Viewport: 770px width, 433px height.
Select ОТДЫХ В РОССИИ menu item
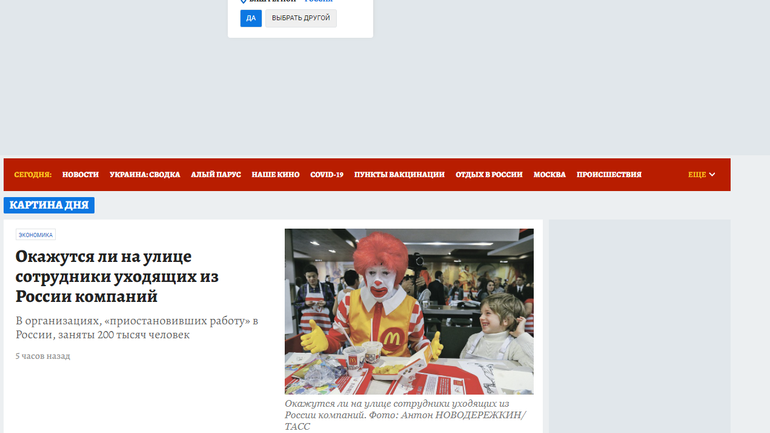coord(489,174)
